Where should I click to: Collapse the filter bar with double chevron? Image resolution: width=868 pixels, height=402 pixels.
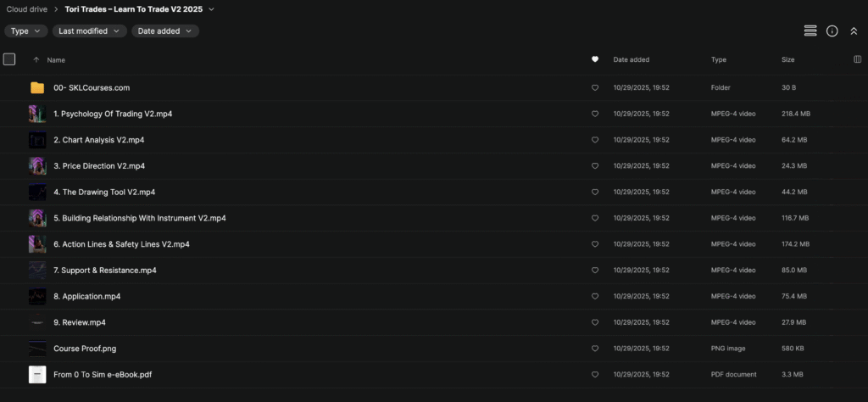click(854, 31)
